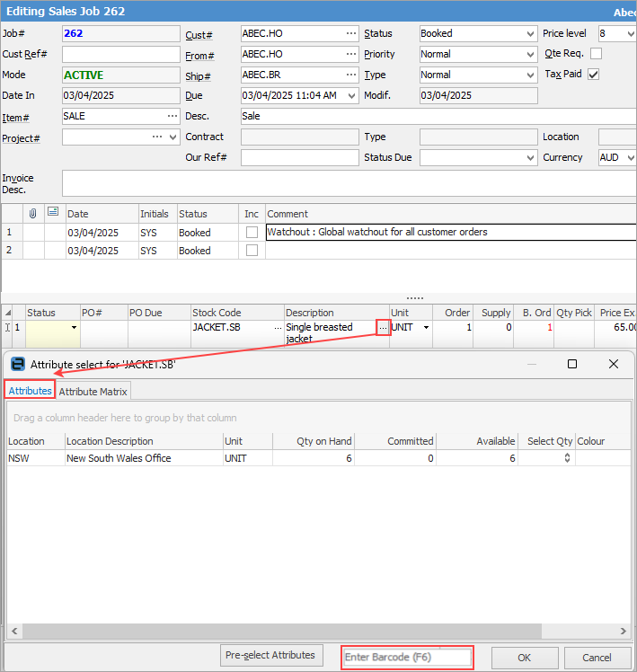Click the Ship# lookup ellipsis button

(x=350, y=75)
